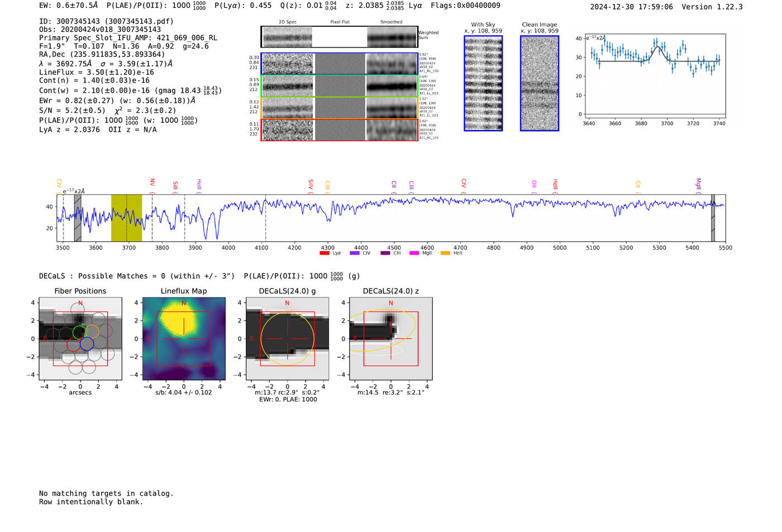782x532 pixels.
Task: Click 'Primary Spec_Slot_IFU_AMP: 421_069_006_RL' text
Action: pyautogui.click(x=128, y=38)
